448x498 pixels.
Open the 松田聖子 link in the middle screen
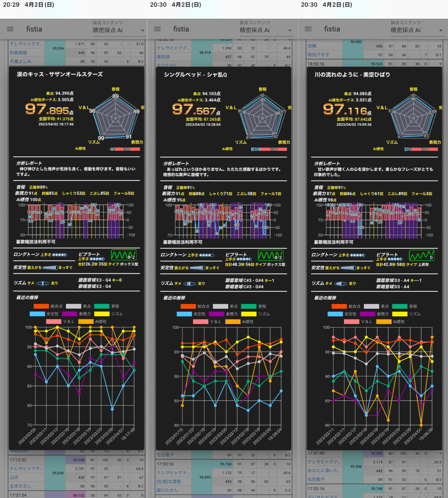click(x=165, y=455)
